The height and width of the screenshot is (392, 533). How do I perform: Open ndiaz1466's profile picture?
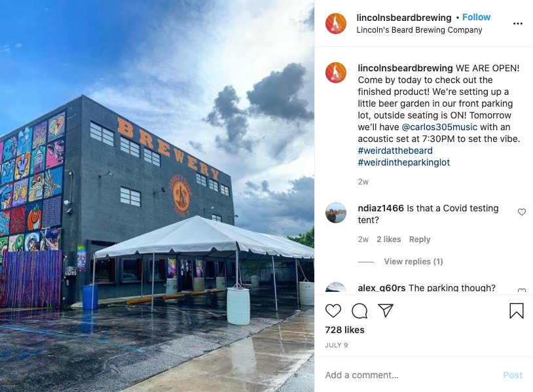[336, 213]
